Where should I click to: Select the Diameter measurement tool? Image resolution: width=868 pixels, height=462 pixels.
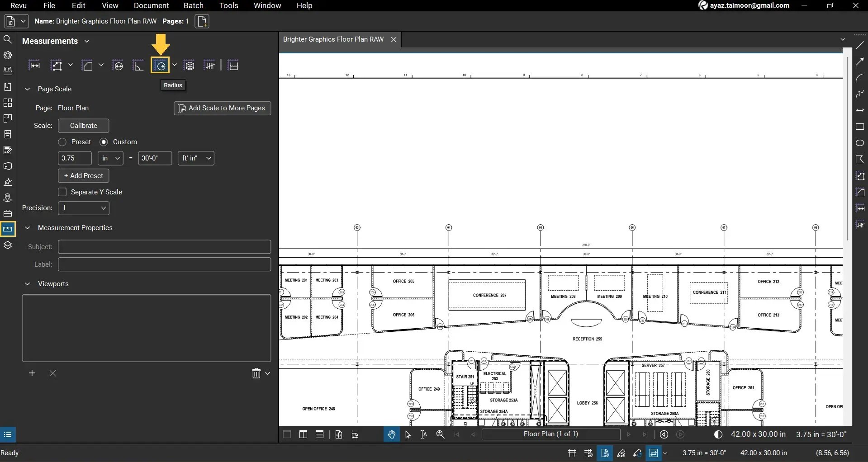click(x=118, y=65)
